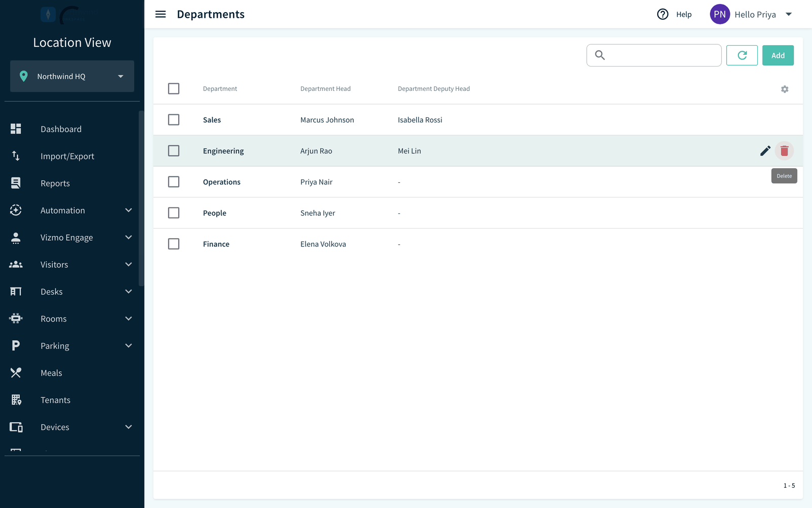
Task: Open Import/Export menu item
Action: pyautogui.click(x=67, y=156)
